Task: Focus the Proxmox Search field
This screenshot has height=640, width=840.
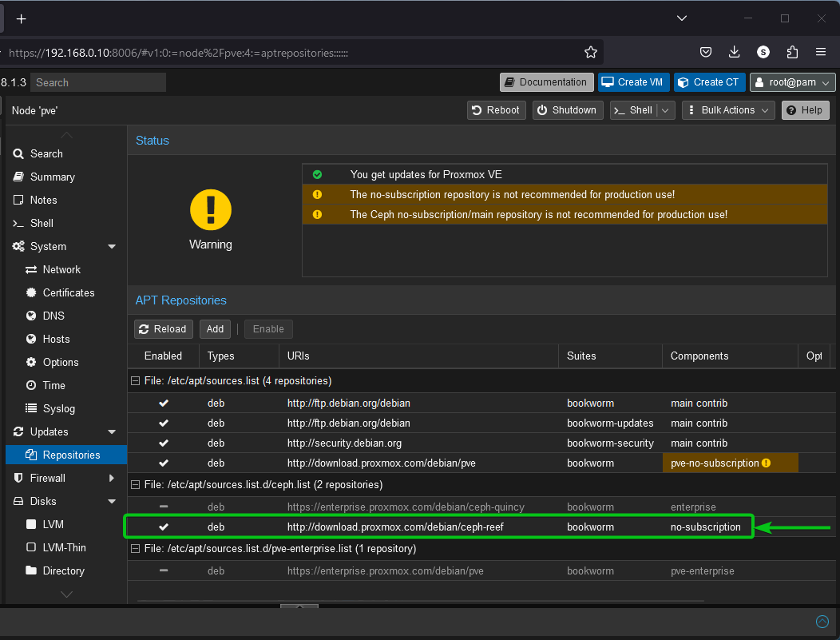Action: tap(98, 82)
